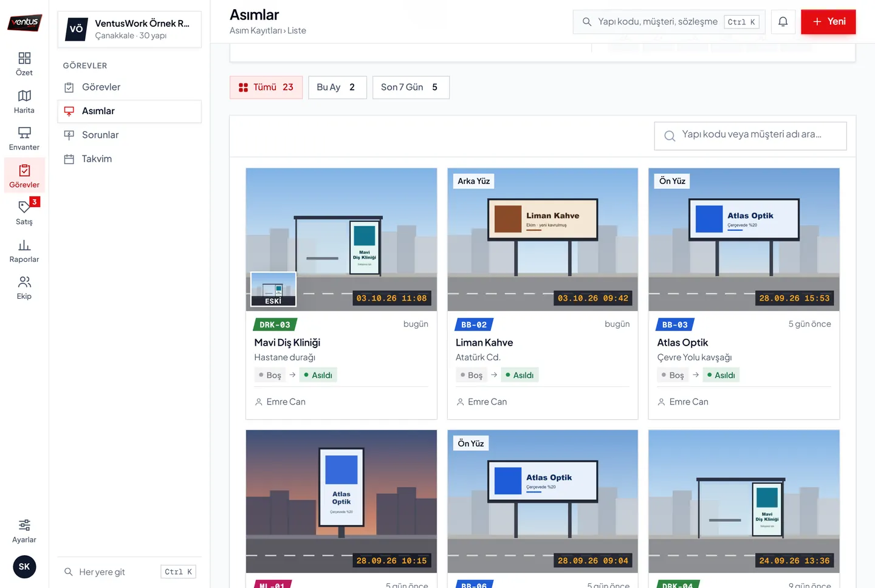This screenshot has height=588, width=875.
Task: Open Ayarlar settings
Action: point(24,531)
